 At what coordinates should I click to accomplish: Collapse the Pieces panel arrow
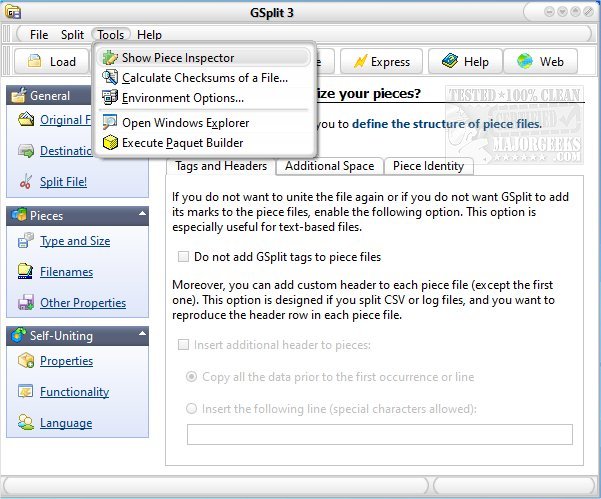[x=142, y=213]
